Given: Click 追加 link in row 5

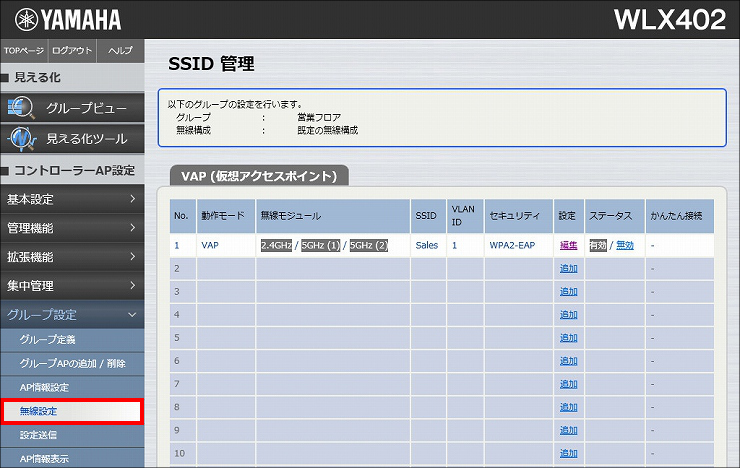Looking at the screenshot, I should 568,338.
